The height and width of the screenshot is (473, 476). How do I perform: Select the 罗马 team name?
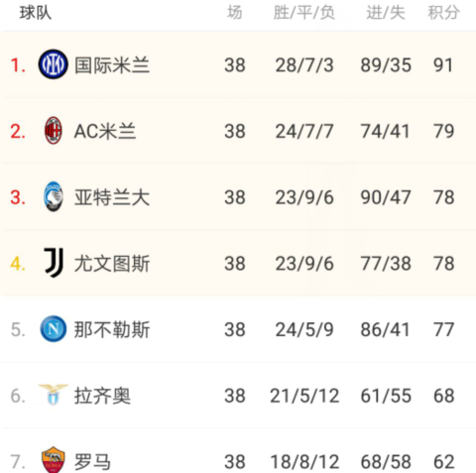coord(92,462)
